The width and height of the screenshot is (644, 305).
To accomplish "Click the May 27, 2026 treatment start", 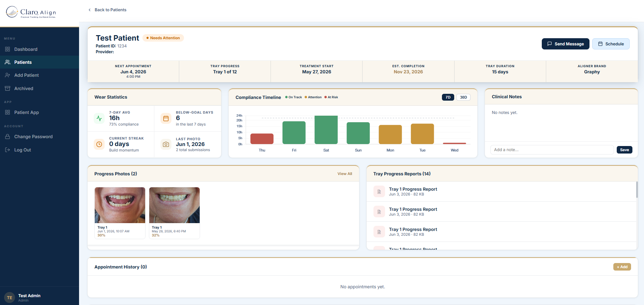I will 317,72.
